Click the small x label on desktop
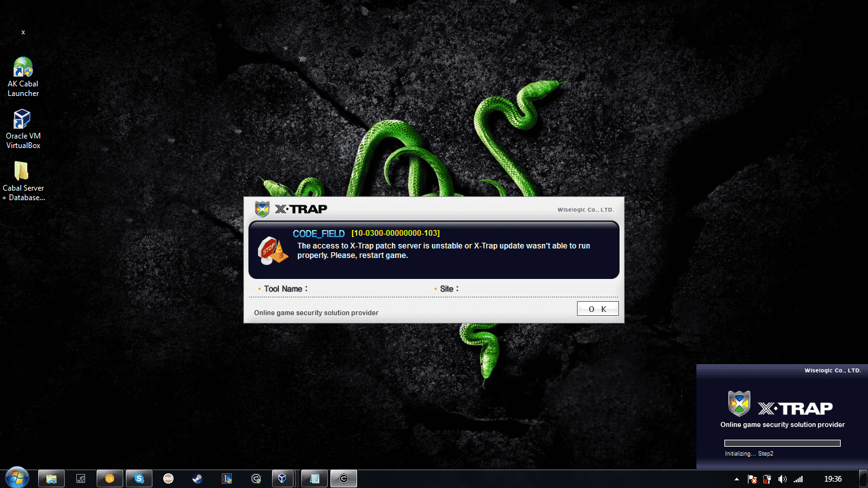Viewport: 868px width, 488px height. [23, 32]
